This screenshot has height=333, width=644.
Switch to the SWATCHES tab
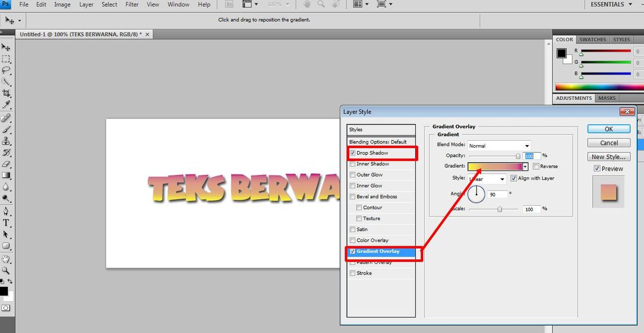[593, 39]
